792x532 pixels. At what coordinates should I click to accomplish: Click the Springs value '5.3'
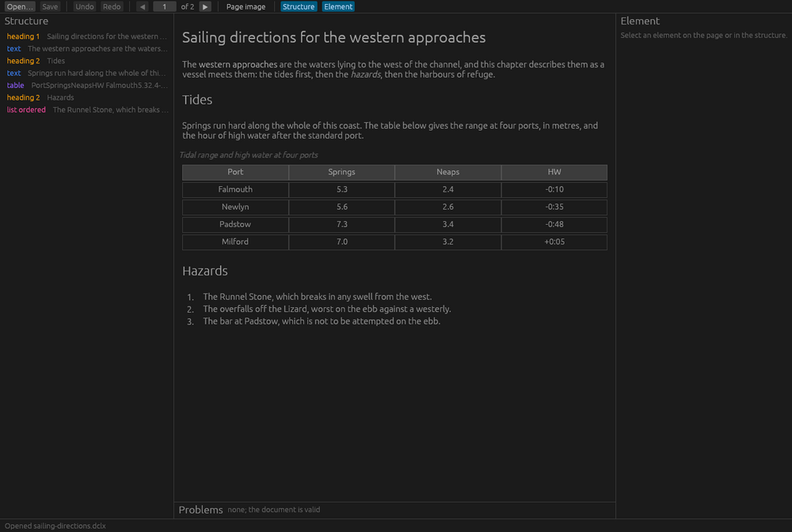[x=341, y=189]
